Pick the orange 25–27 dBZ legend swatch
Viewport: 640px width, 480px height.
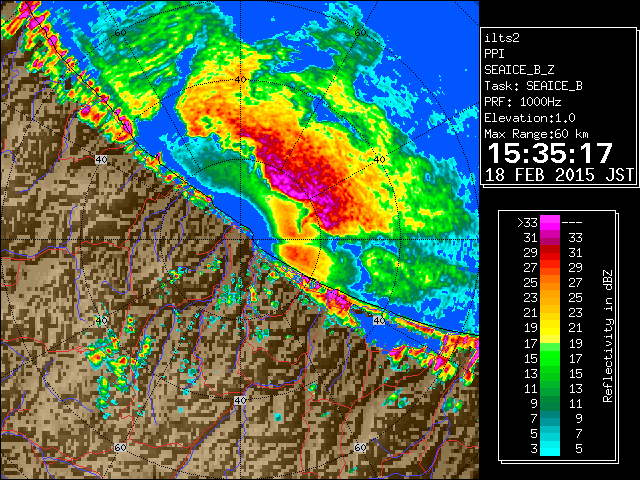(550, 283)
